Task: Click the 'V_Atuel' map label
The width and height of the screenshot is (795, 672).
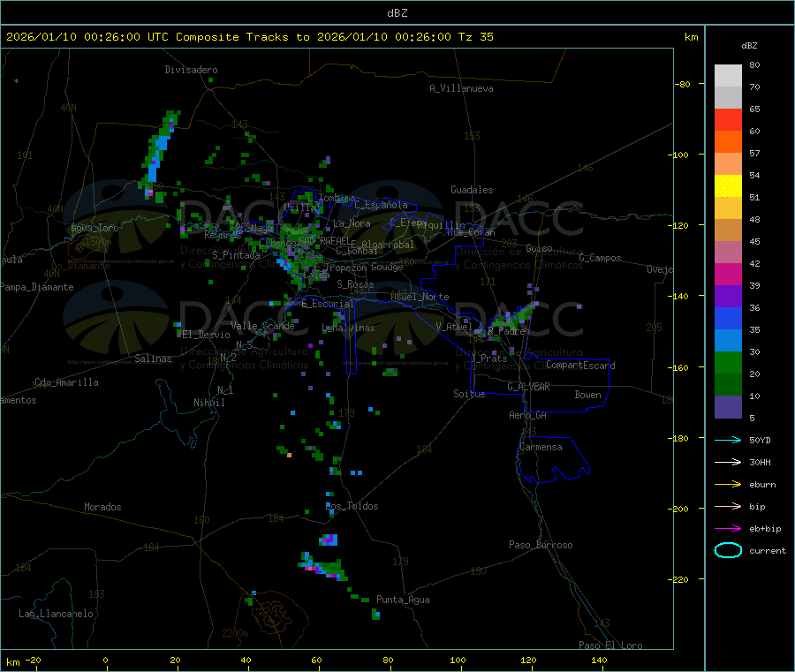Action: [x=454, y=327]
